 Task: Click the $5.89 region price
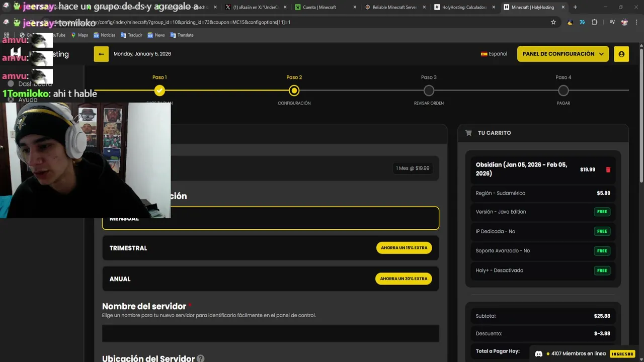click(603, 193)
